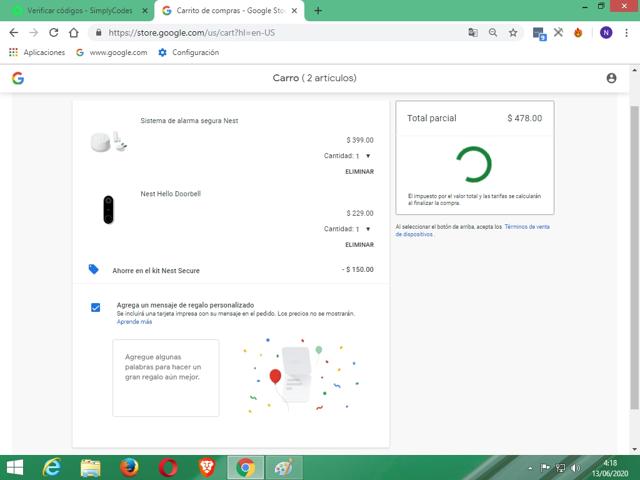Launch Internet Explorer from the taskbar
The width and height of the screenshot is (640, 480).
[52, 467]
